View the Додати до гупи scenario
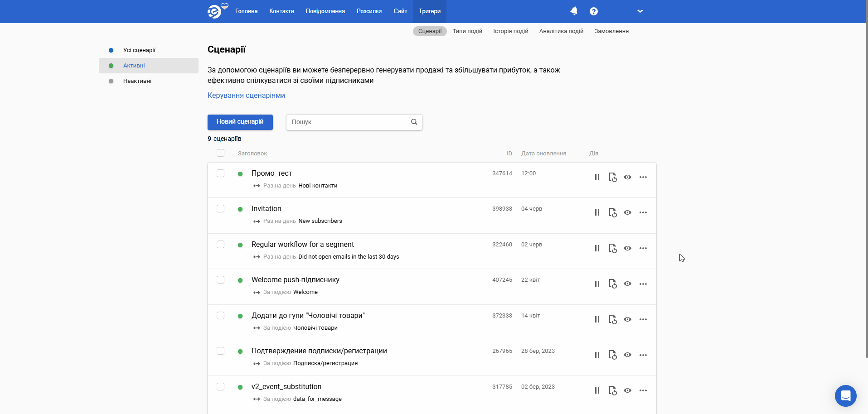 pyautogui.click(x=627, y=319)
